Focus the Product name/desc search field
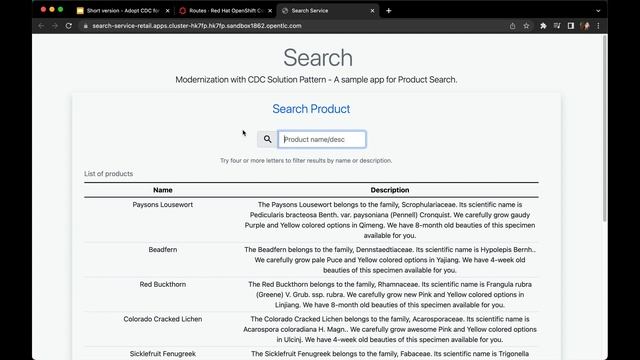 tap(322, 139)
